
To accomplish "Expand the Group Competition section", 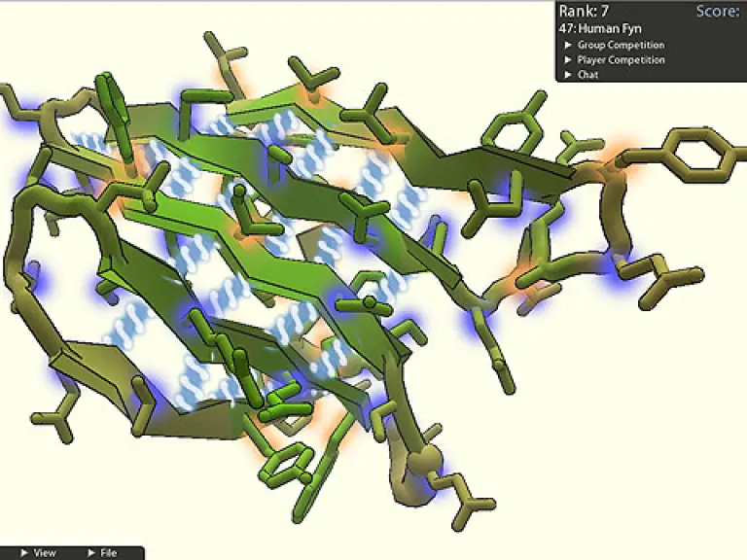I will click(x=620, y=45).
